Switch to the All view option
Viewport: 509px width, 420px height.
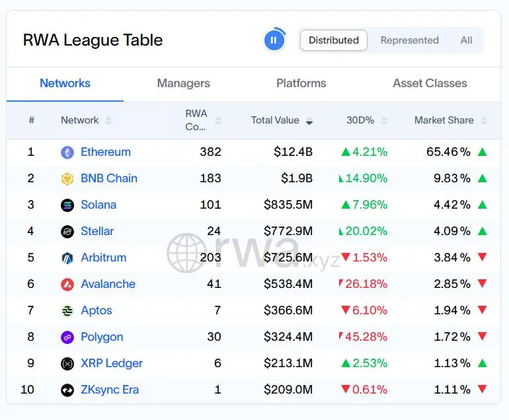pos(466,40)
